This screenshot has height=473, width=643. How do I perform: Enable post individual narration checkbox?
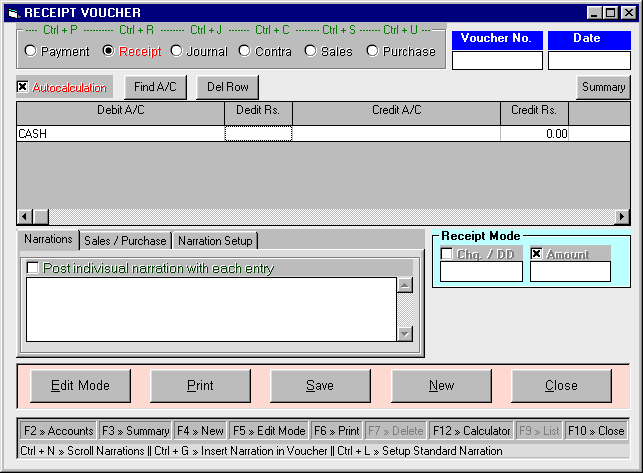33,268
